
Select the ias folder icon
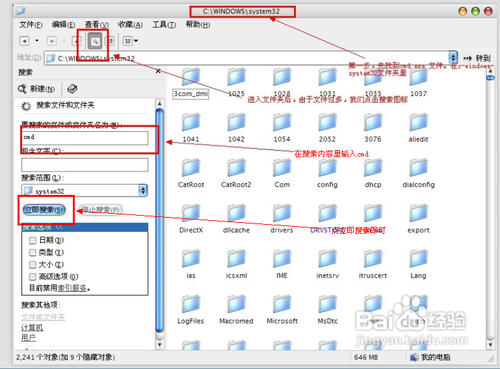pos(191,259)
